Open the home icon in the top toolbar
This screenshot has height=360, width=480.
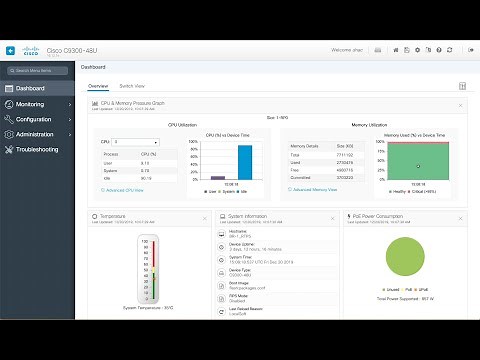[396, 50]
